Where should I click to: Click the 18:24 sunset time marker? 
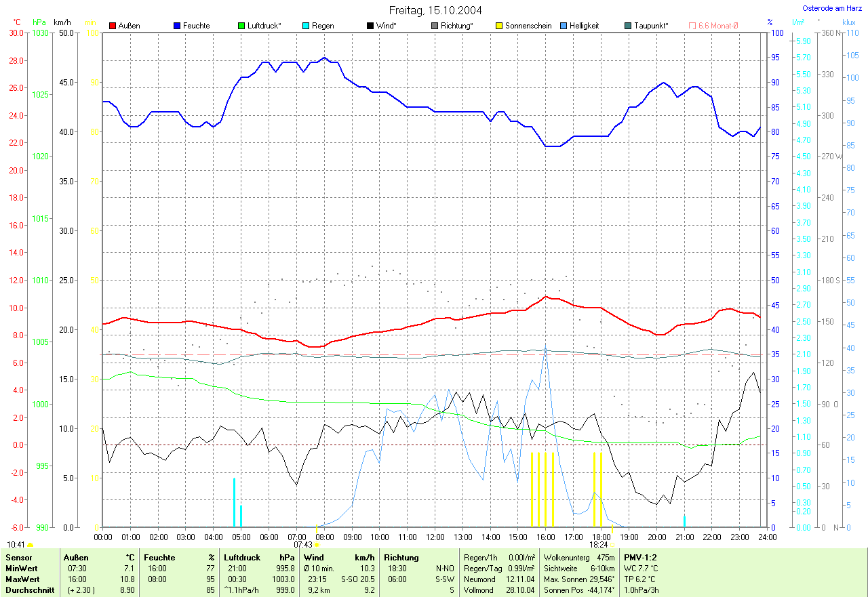[598, 544]
